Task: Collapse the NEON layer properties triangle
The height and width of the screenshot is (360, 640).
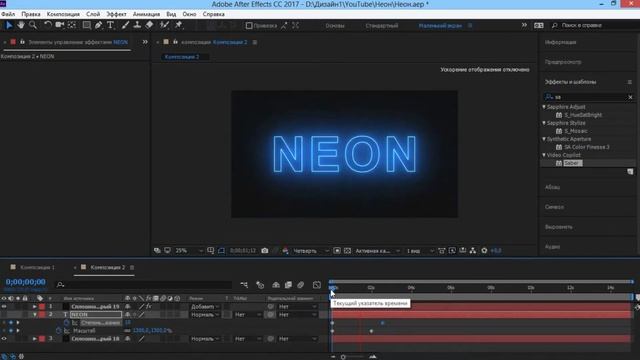Action: pos(34,315)
